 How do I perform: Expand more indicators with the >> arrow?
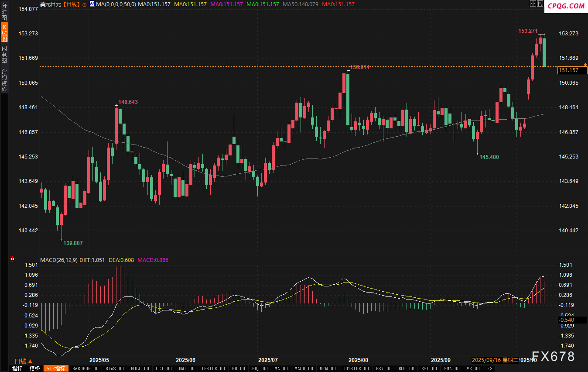(489, 369)
